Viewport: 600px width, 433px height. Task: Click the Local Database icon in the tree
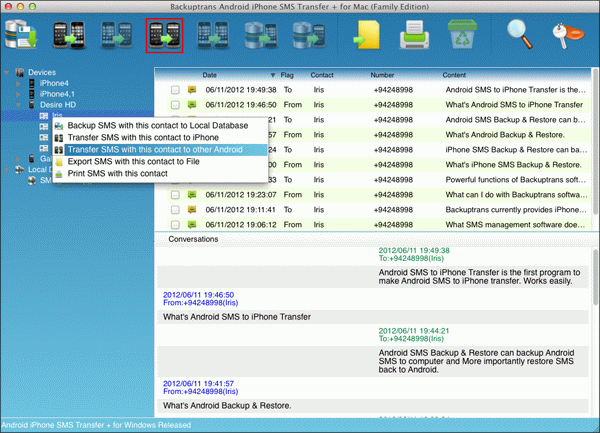pos(20,169)
